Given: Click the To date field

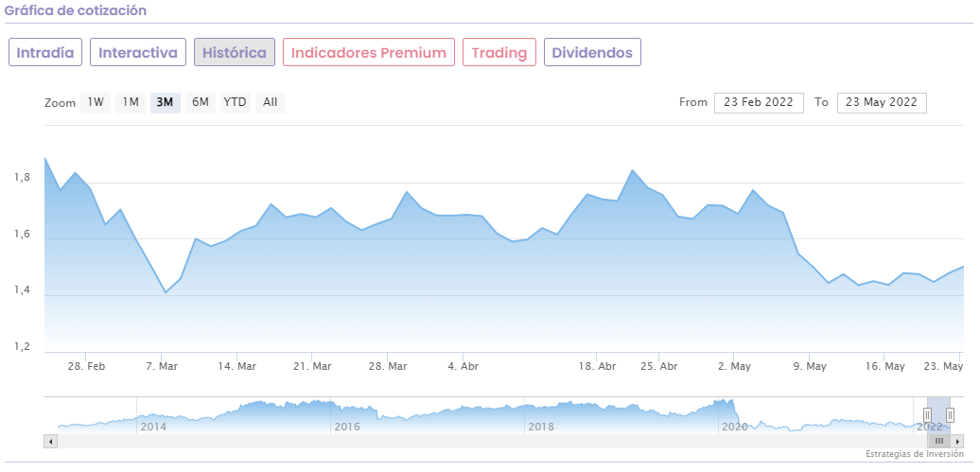Looking at the screenshot, I should coord(882,102).
